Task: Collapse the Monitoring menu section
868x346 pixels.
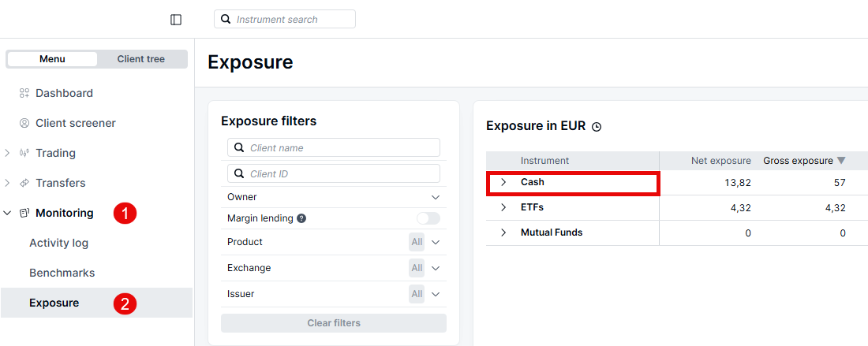Action: coord(8,213)
